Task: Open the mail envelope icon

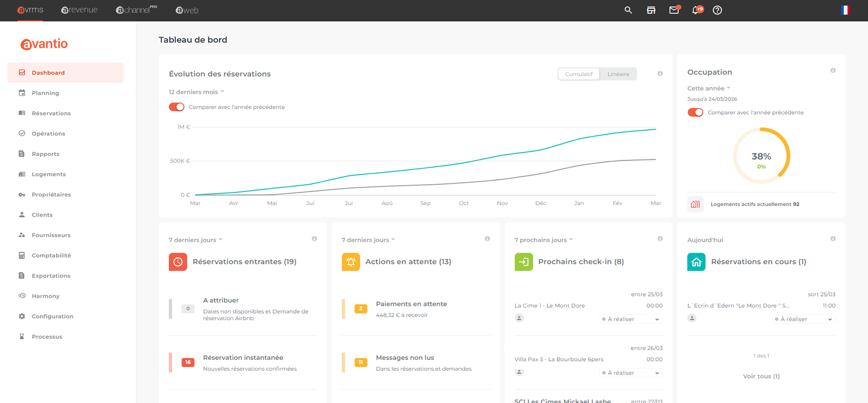Action: point(674,10)
